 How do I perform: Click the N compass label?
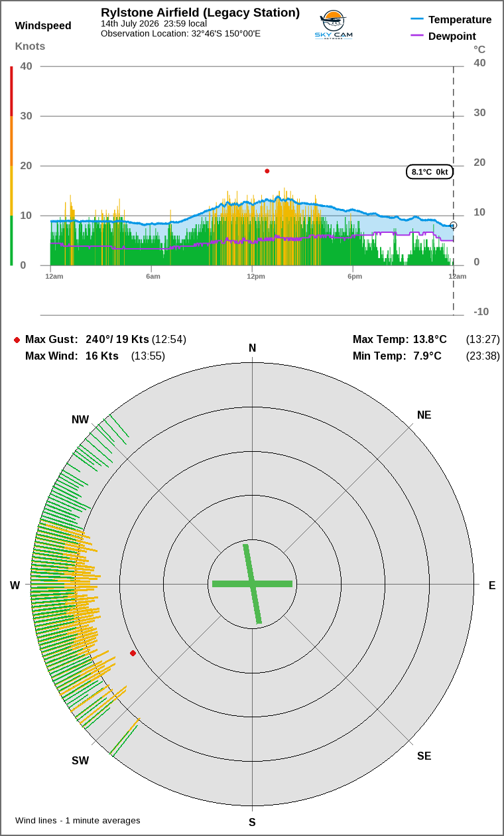(252, 348)
